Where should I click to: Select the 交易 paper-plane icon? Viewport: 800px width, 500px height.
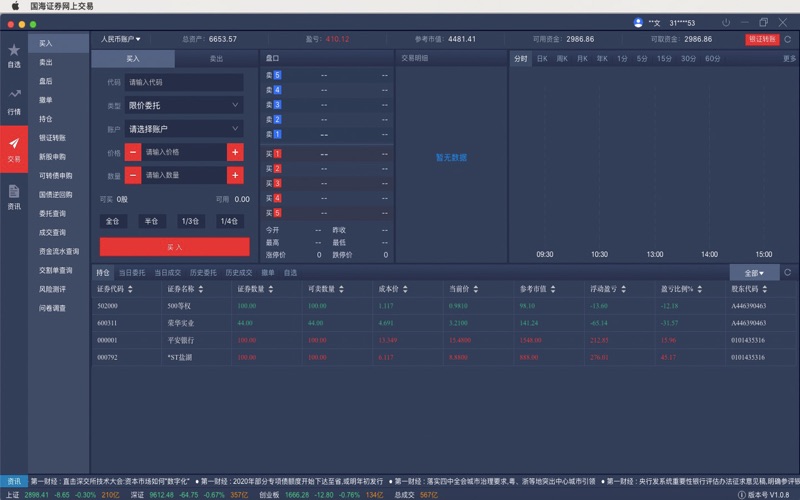[x=14, y=143]
